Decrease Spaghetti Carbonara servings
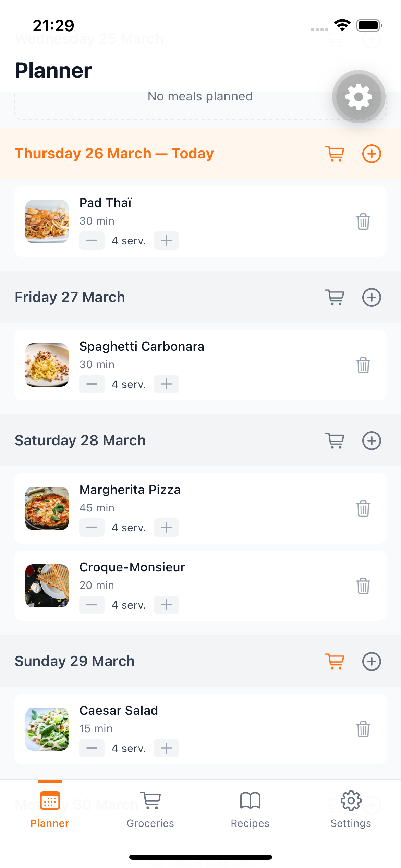This screenshot has height=868, width=401. point(92,384)
